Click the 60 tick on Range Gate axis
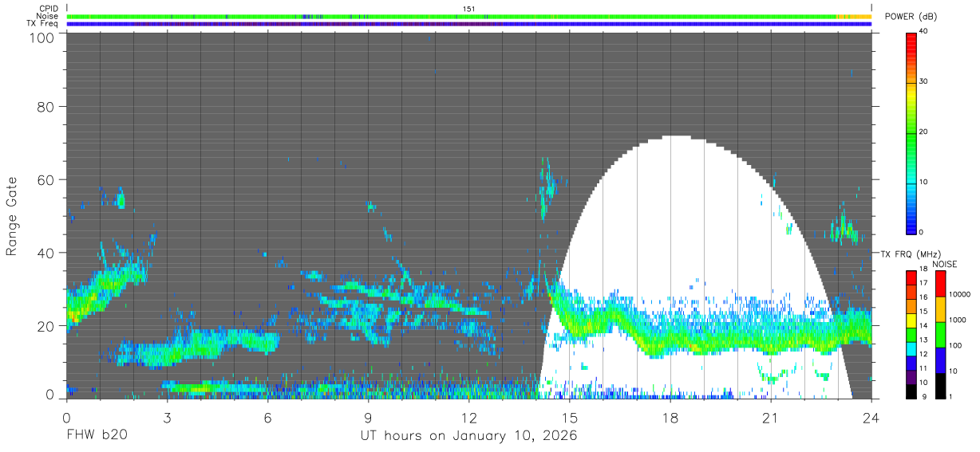The image size is (980, 452). point(45,180)
